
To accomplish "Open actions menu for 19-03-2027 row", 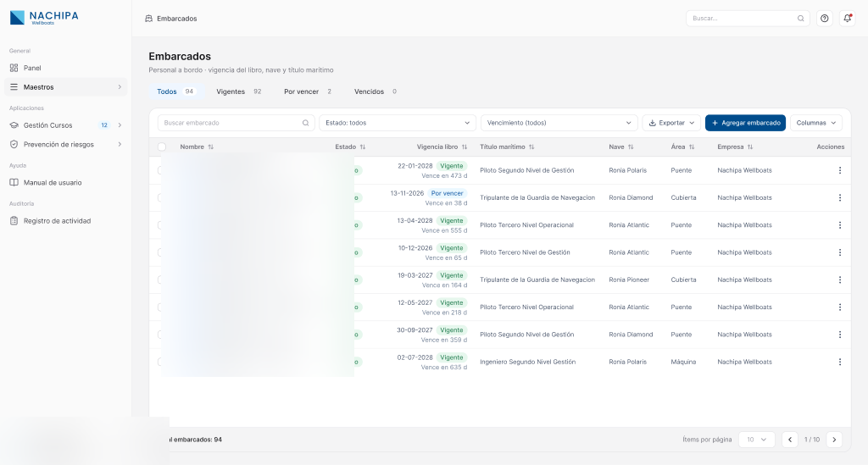I will pos(840,280).
